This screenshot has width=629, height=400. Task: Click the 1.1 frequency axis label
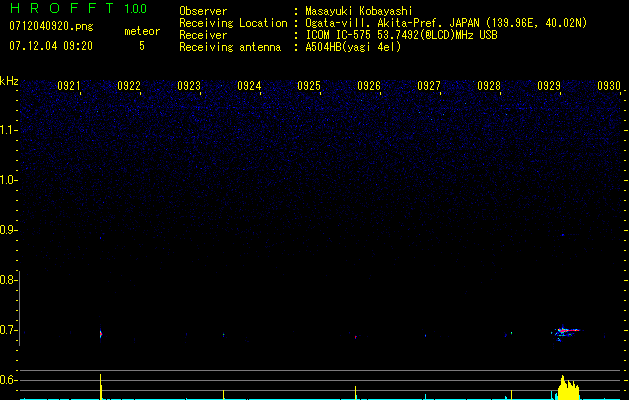pyautogui.click(x=8, y=130)
